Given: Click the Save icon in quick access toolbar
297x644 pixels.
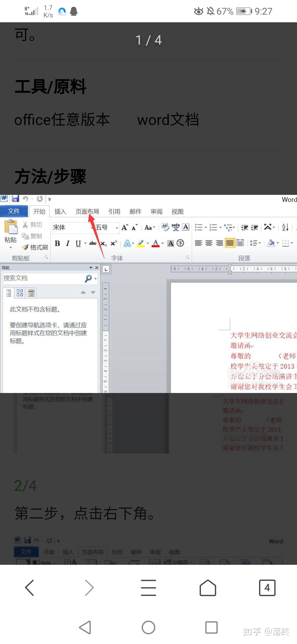Looking at the screenshot, I should point(15,199).
